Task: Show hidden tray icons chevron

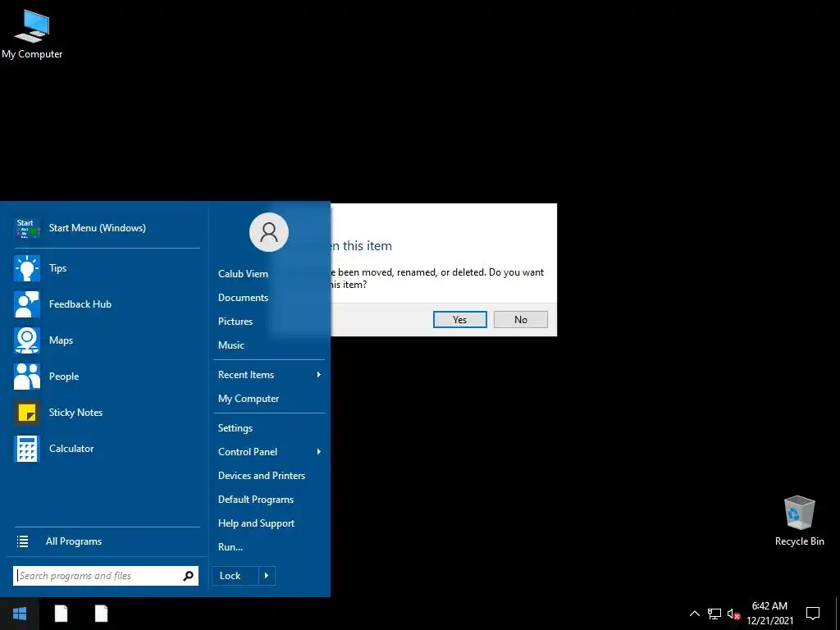Action: 694,614
